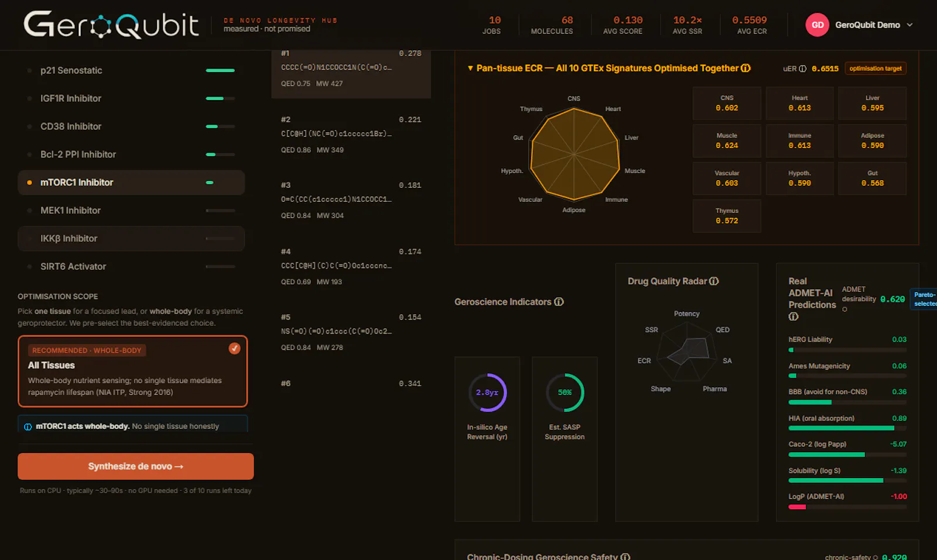The height and width of the screenshot is (560, 937).
Task: Click the Synthesize de novo button
Action: point(136,466)
